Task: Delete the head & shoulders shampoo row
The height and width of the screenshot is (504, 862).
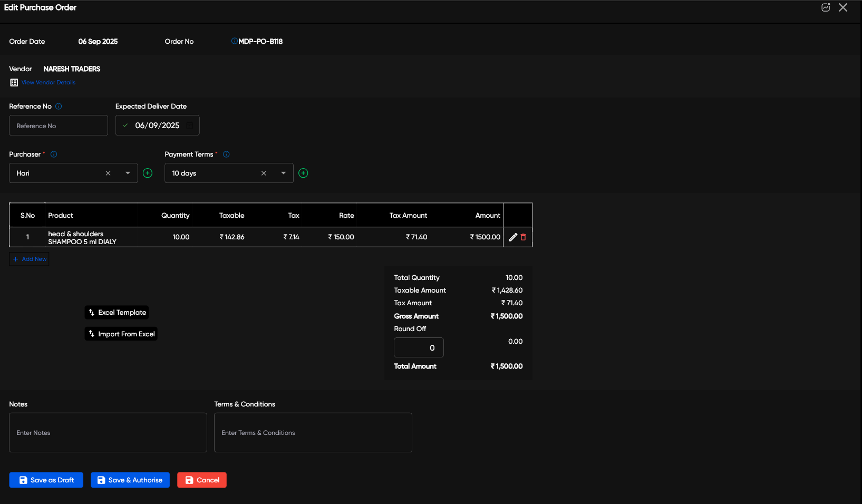Action: click(523, 237)
